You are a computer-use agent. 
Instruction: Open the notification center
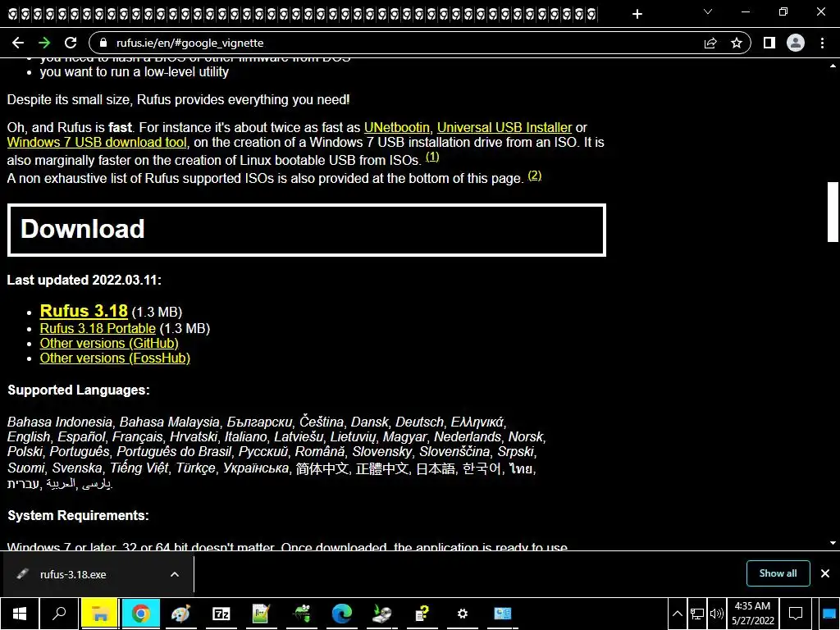pyautogui.click(x=796, y=614)
